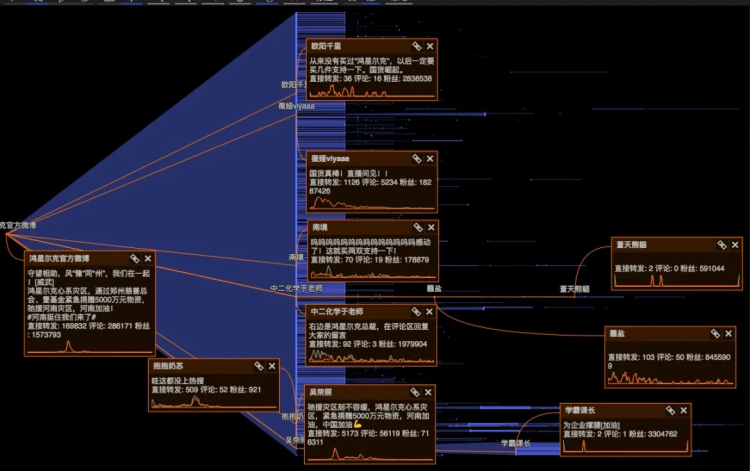The width and height of the screenshot is (750, 471).
Task: Pin the 欧阳千里 info card
Action: tap(417, 46)
